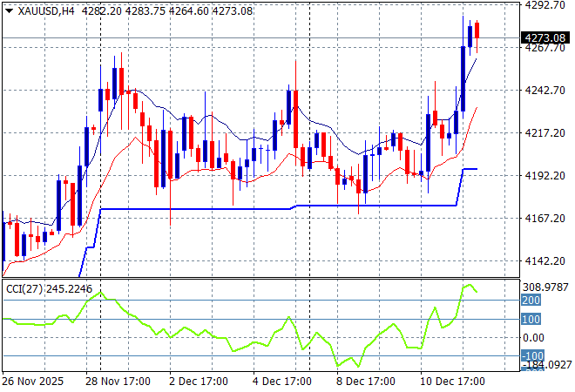The height and width of the screenshot is (392, 575).
Task: Click the last red candle on the chart
Action: (x=477, y=30)
